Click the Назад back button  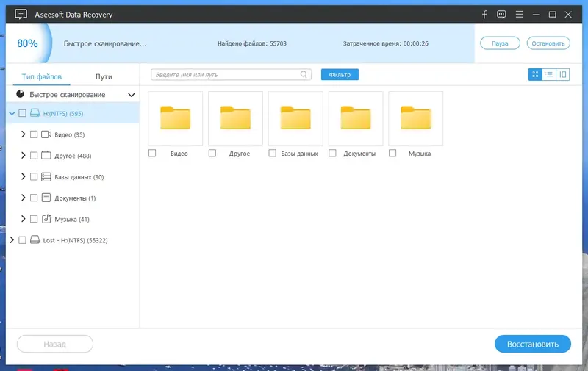(x=54, y=344)
